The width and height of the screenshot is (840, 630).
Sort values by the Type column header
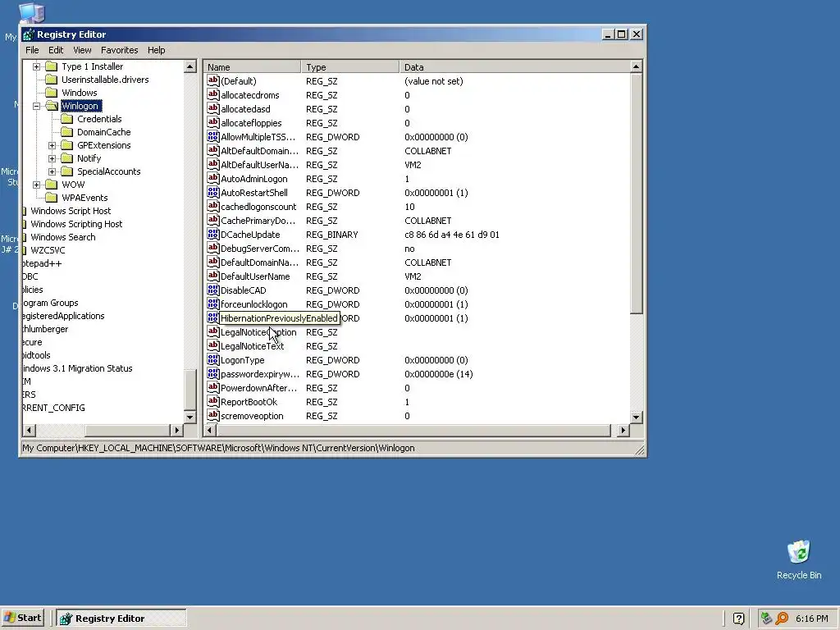tap(350, 67)
